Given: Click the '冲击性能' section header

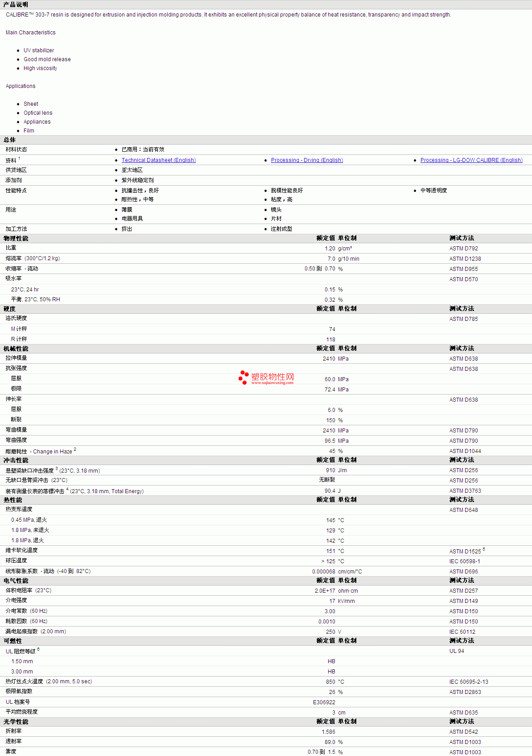Looking at the screenshot, I should point(16,460).
